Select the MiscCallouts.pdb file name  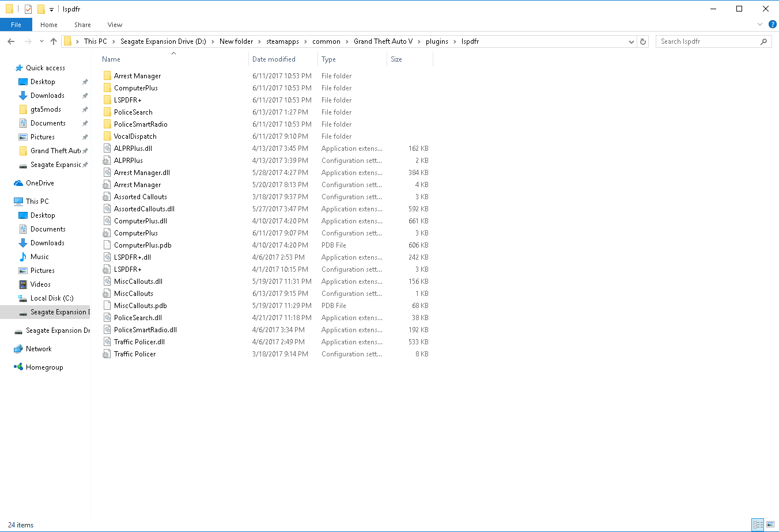141,306
